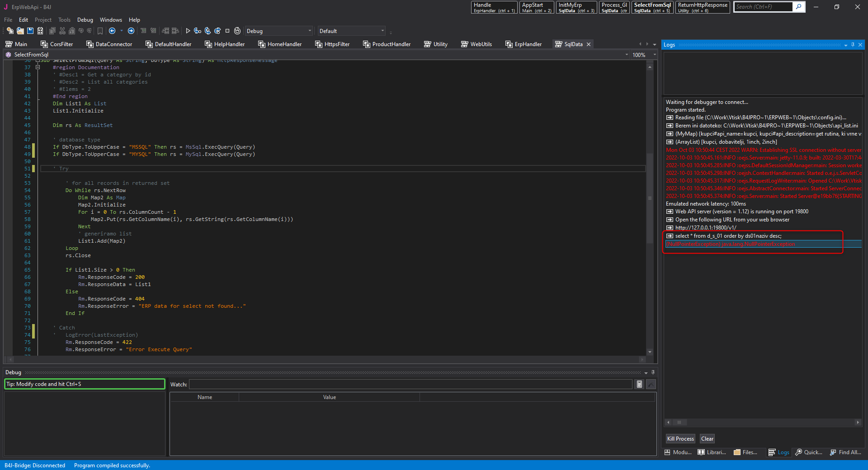Image resolution: width=868 pixels, height=470 pixels.
Task: Click the Navigate Forward arrow icon
Action: (131, 31)
